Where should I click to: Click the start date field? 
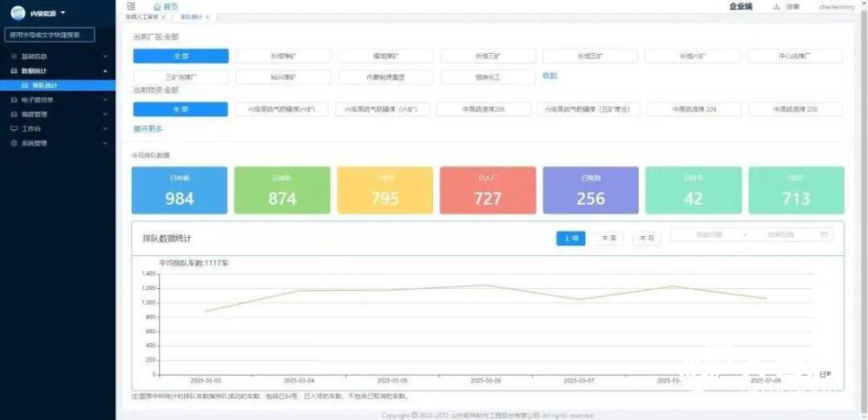[709, 234]
